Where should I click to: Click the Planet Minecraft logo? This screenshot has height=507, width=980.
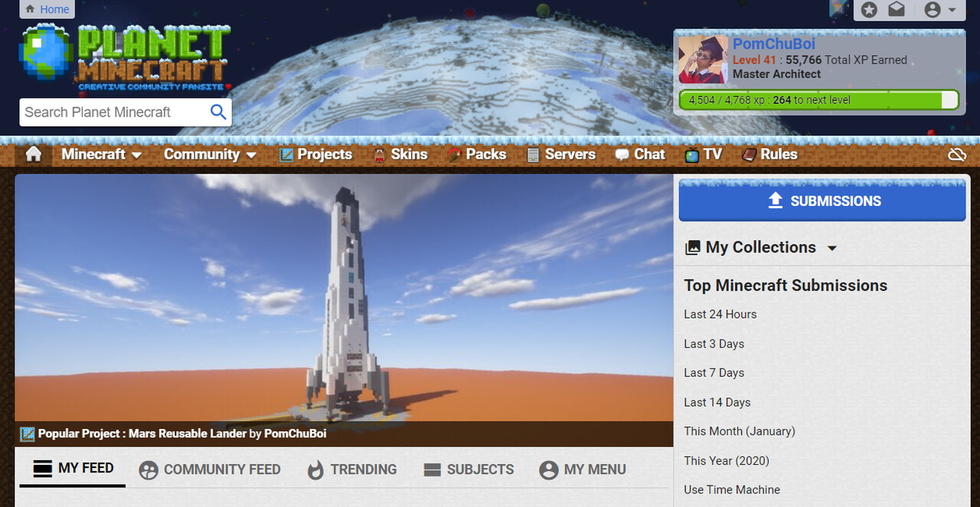pyautogui.click(x=122, y=57)
